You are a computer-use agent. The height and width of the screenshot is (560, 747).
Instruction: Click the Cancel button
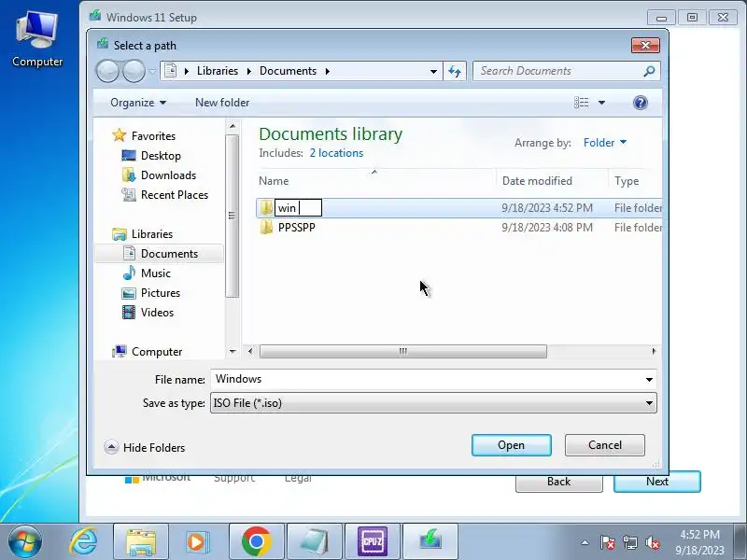(x=604, y=445)
